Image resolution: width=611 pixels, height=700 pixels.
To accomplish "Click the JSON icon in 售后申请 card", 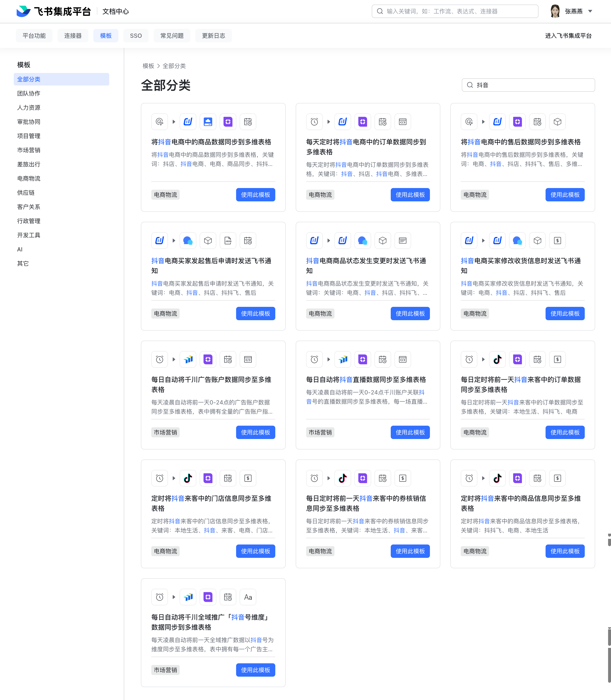I will (228, 241).
